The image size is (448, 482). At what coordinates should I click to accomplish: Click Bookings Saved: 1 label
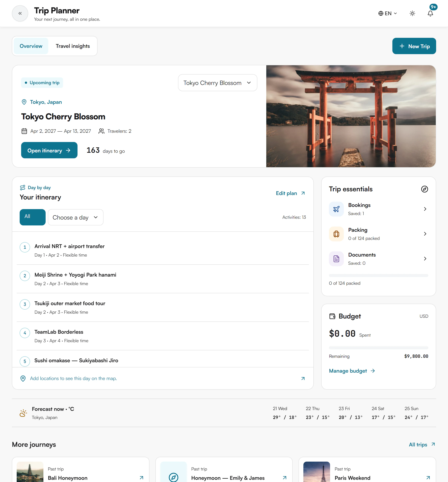click(x=356, y=214)
